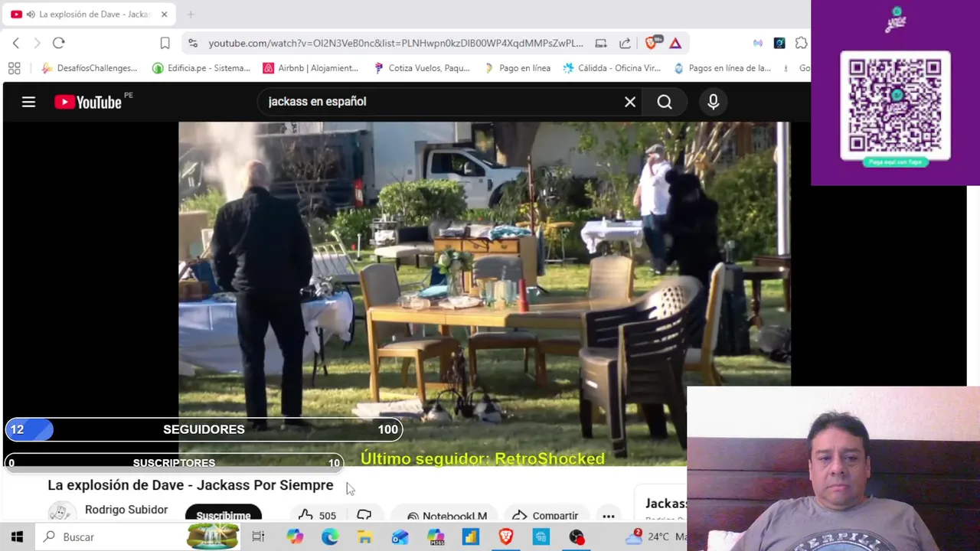
Task: Open picture-in-picture media icon in address bar
Action: [601, 44]
